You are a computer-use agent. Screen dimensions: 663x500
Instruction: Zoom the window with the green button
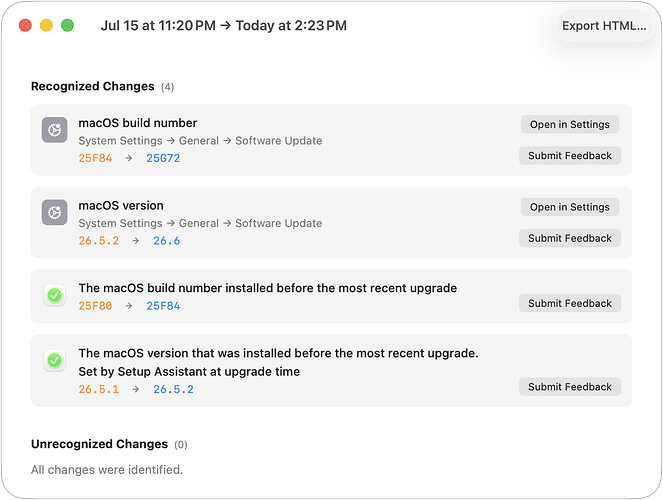pos(68,25)
